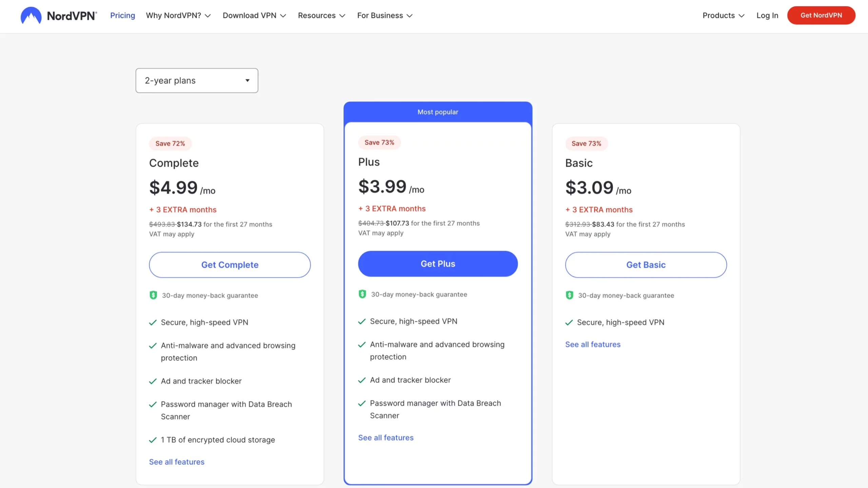Click Password manager feature in Complete plan
This screenshot has height=488, width=868.
(x=226, y=410)
